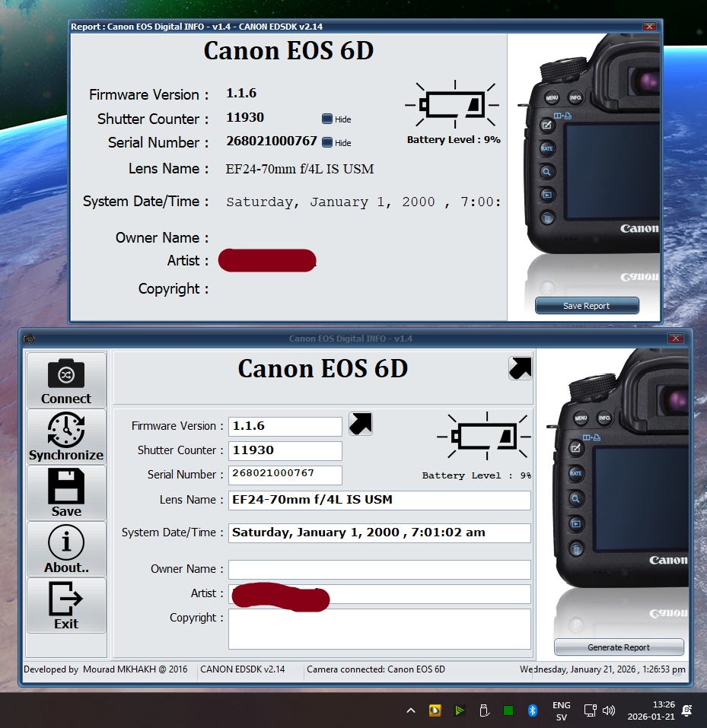
Task: Click the Canon EOS 6D heading in the main window
Action: tap(323, 369)
